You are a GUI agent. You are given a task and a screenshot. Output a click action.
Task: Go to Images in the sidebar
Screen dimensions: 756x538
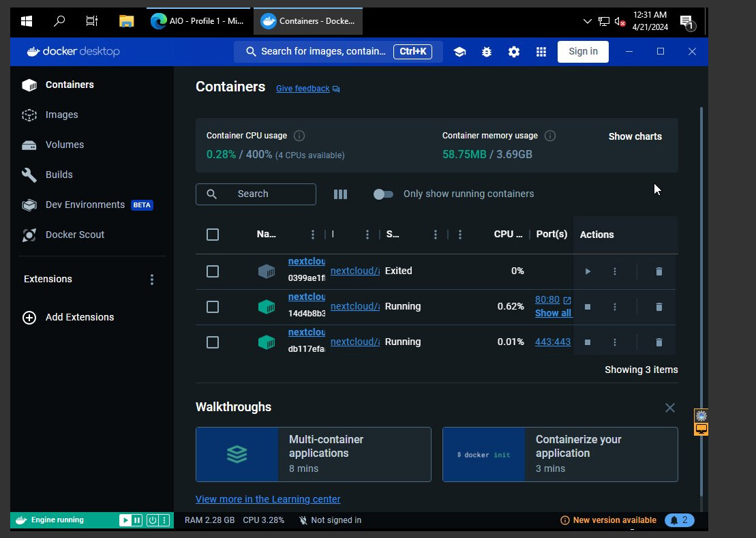coord(61,115)
